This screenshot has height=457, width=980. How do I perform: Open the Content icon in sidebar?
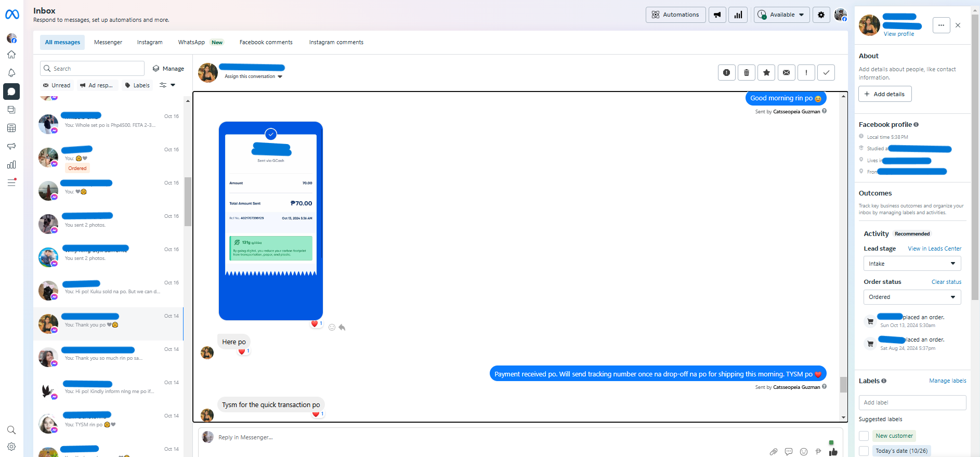(x=11, y=110)
